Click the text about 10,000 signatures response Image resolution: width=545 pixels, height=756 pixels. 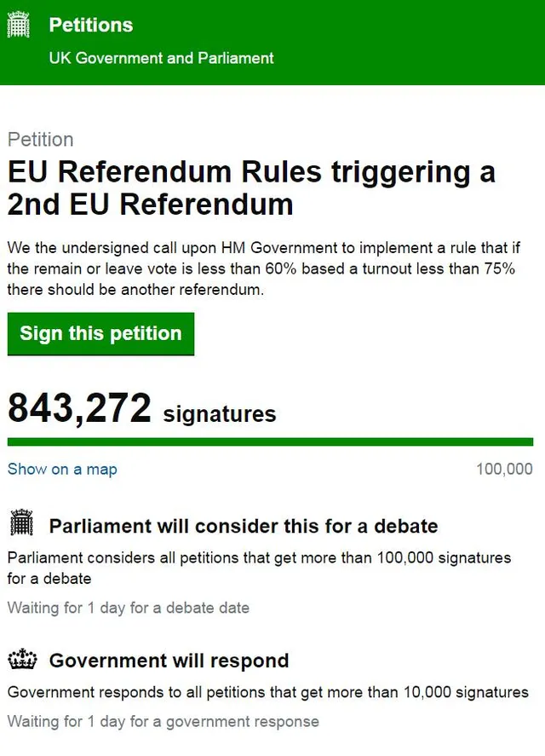(x=267, y=692)
